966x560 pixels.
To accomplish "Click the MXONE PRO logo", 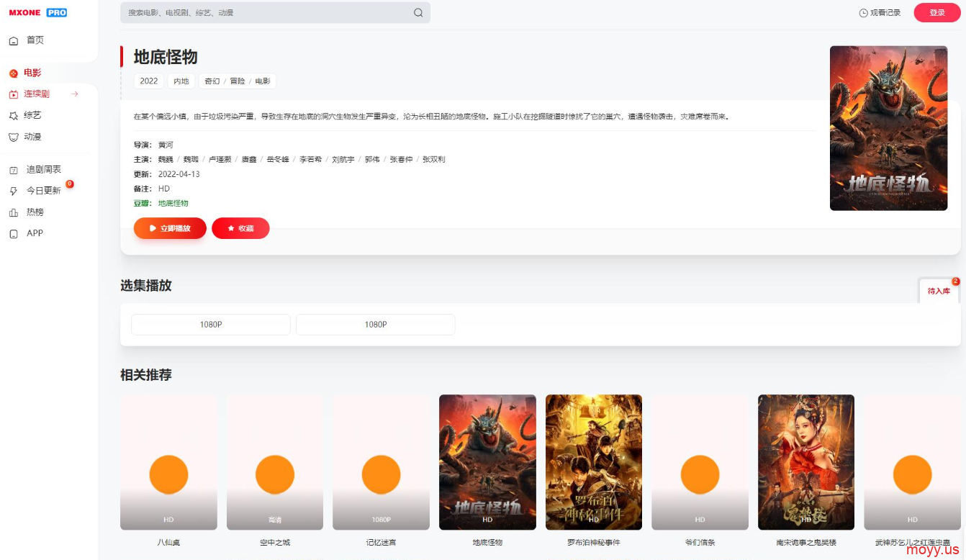I will point(38,12).
